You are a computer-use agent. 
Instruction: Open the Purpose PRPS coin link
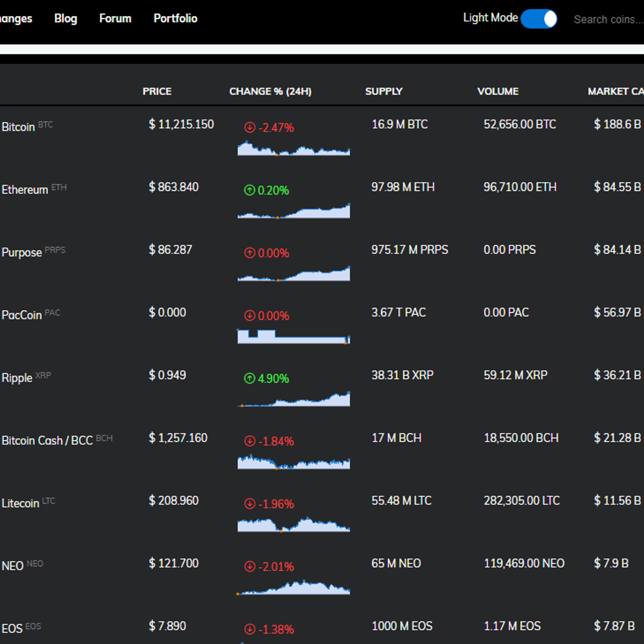click(21, 253)
